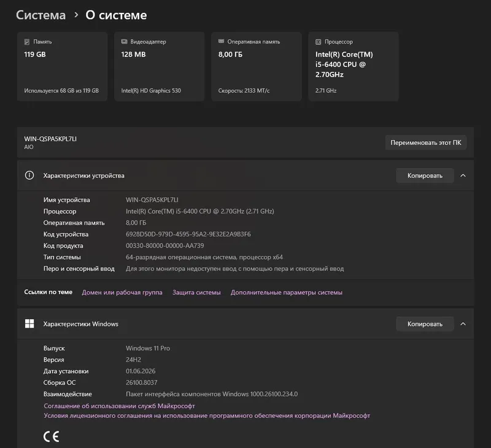Screen dimensions: 491x448
Task: Click the О системе page title
Action: pyautogui.click(x=116, y=15)
